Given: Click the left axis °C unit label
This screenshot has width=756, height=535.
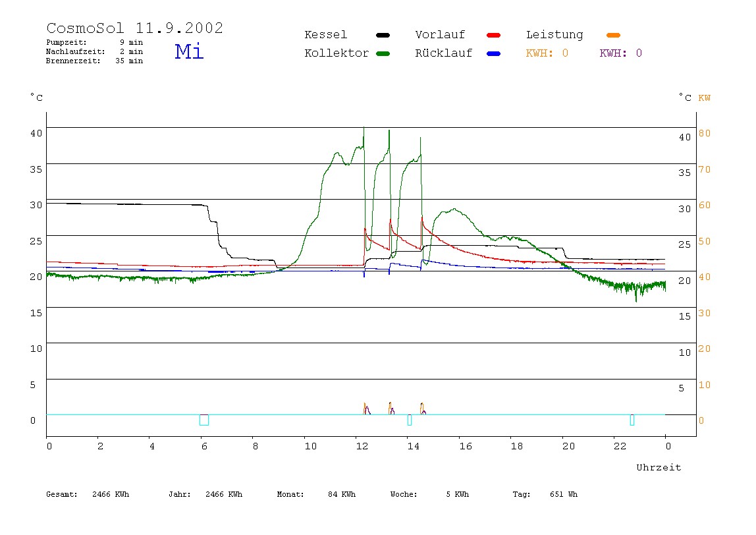Looking at the screenshot, I should [36, 98].
